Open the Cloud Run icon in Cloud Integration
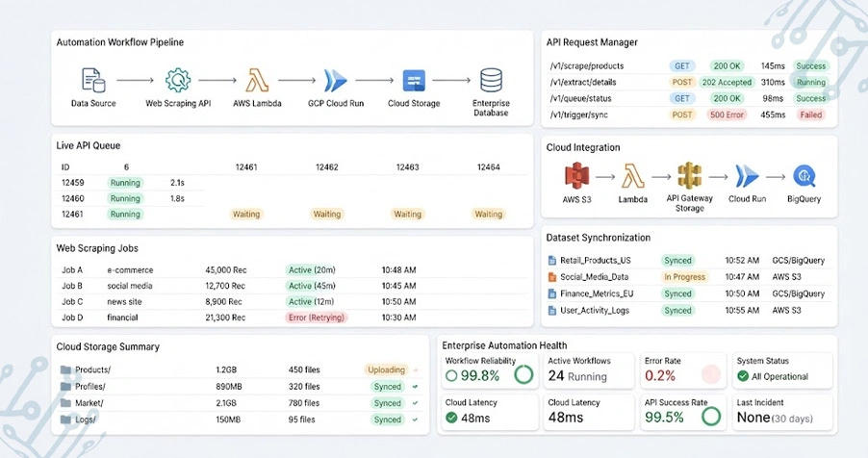The width and height of the screenshot is (868, 458). pos(747,177)
